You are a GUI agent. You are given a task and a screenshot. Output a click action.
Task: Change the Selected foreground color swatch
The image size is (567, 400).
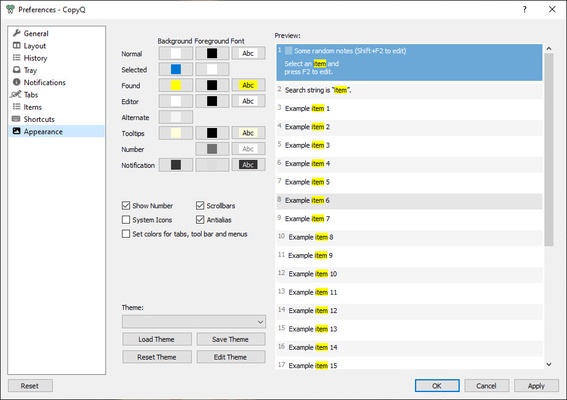[212, 69]
